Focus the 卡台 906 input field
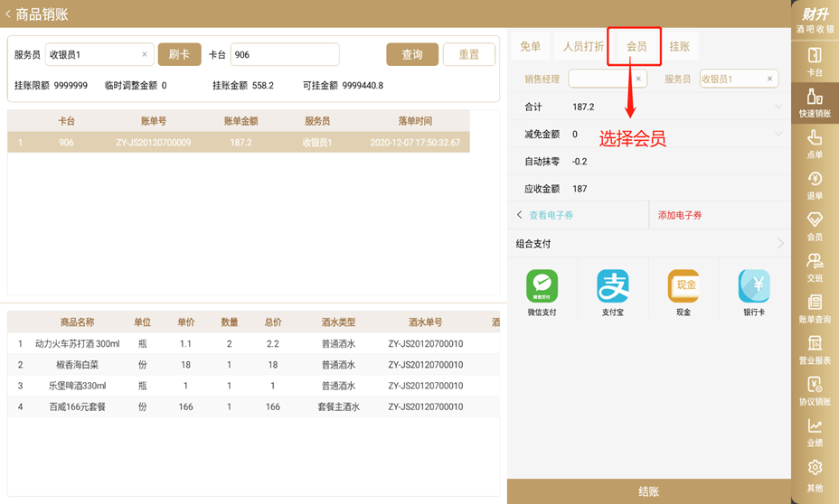Viewport: 839px width, 504px height. [x=285, y=54]
